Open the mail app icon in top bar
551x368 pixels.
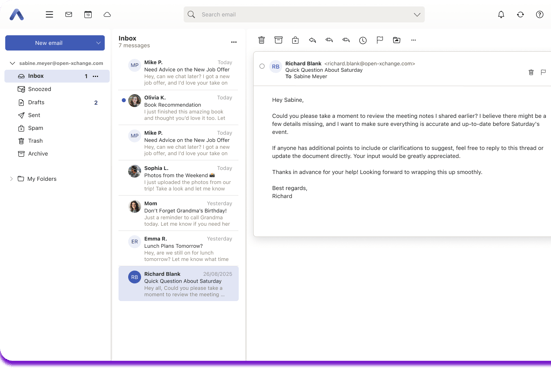[x=69, y=14]
